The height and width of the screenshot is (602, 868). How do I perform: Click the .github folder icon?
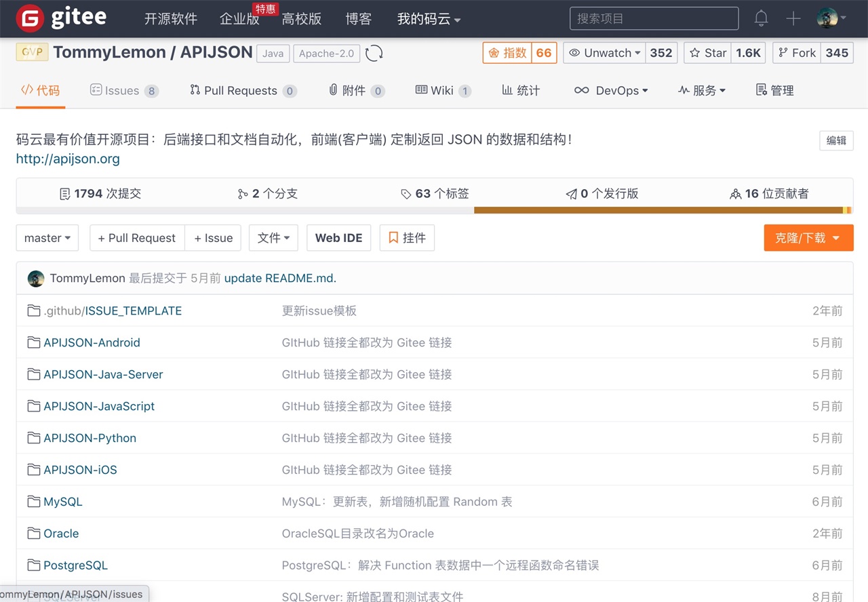click(x=34, y=310)
